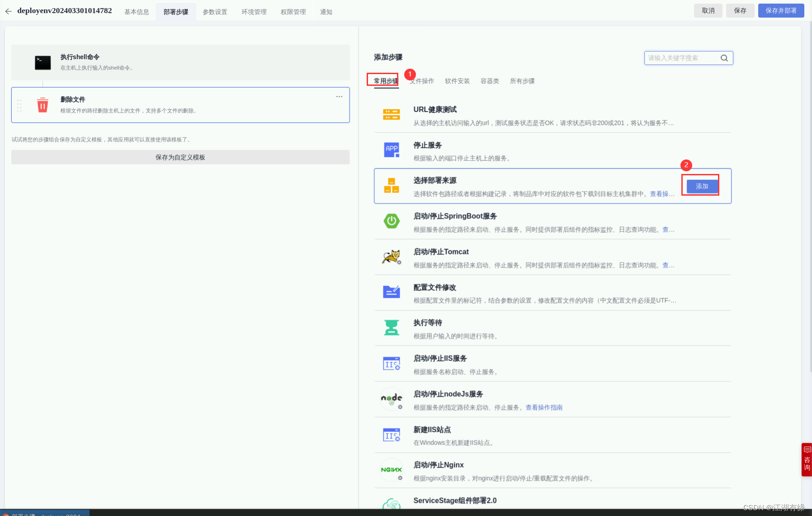
Task: Click the SpringBoot service step icon
Action: click(x=392, y=221)
